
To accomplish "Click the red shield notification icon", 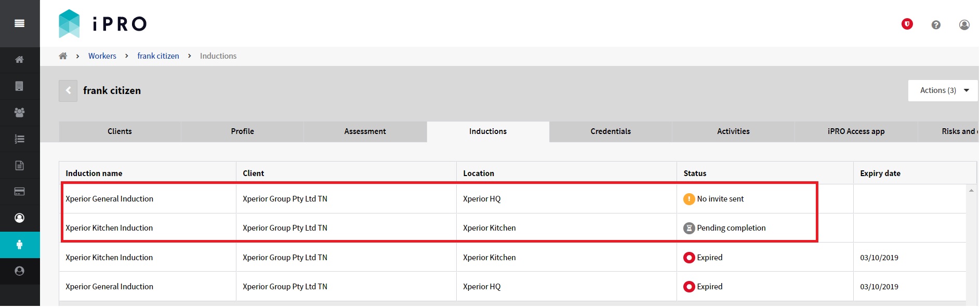I will (907, 24).
